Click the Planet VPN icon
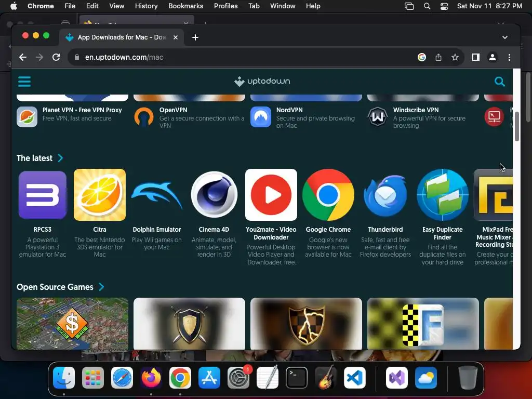Viewport: 532px width, 399px height. (27, 117)
